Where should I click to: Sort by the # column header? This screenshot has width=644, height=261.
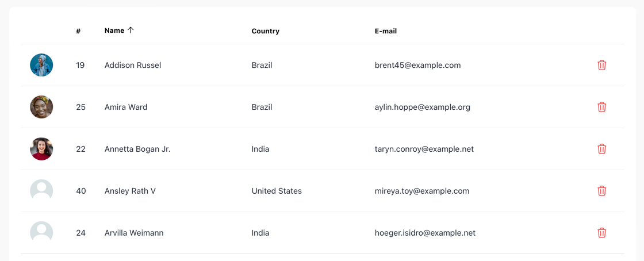point(78,31)
